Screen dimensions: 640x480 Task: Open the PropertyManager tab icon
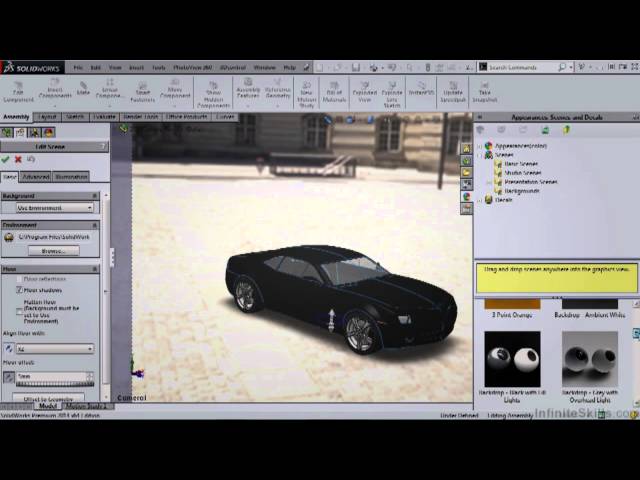pyautogui.click(x=20, y=132)
